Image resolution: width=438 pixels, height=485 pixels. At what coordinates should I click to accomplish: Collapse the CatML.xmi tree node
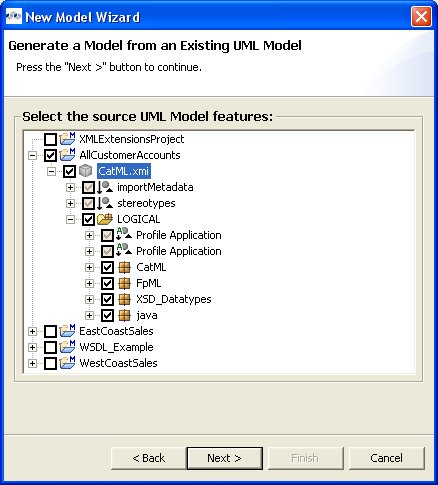tap(51, 171)
